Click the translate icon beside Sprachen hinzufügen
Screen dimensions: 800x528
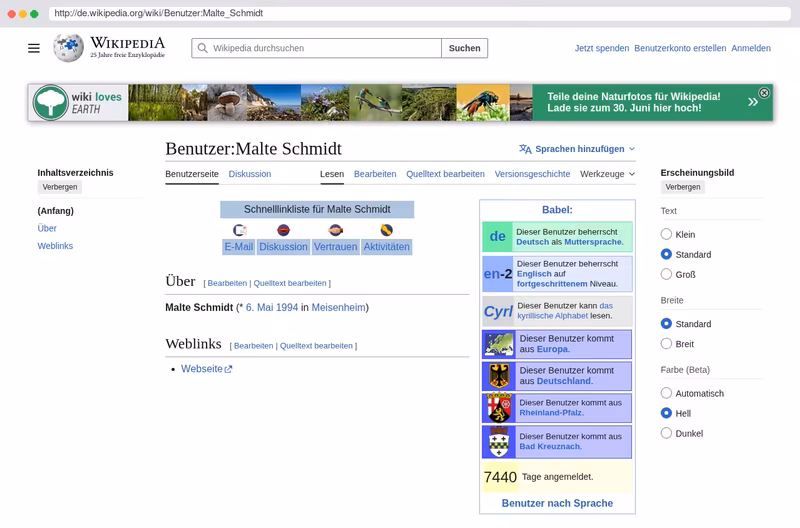click(525, 149)
